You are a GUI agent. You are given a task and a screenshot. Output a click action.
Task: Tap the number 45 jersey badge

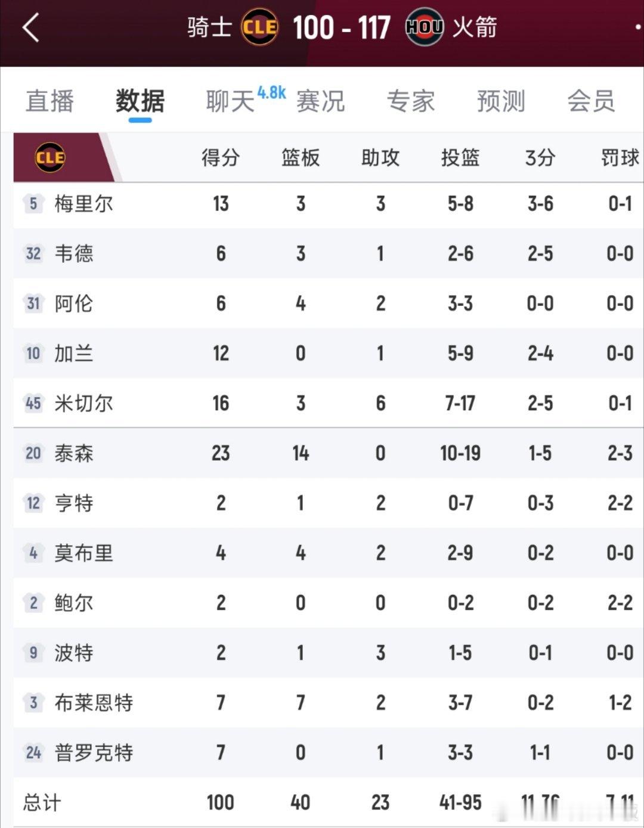(33, 404)
